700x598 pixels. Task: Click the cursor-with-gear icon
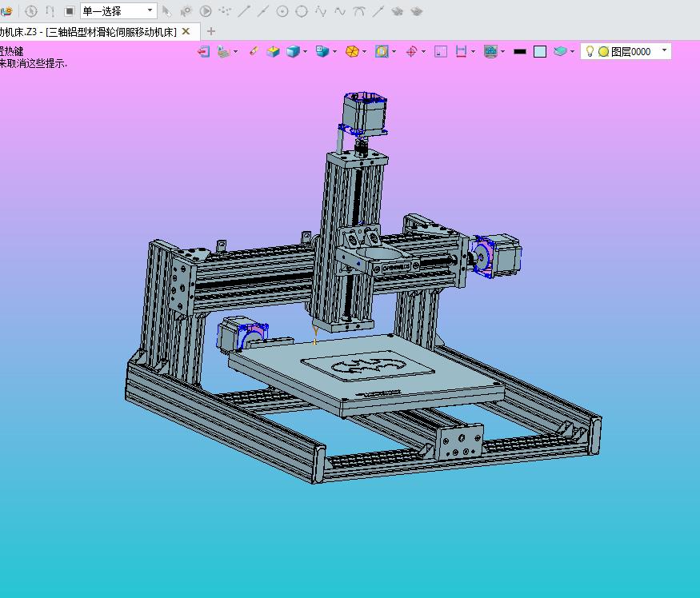pyautogui.click(x=186, y=10)
